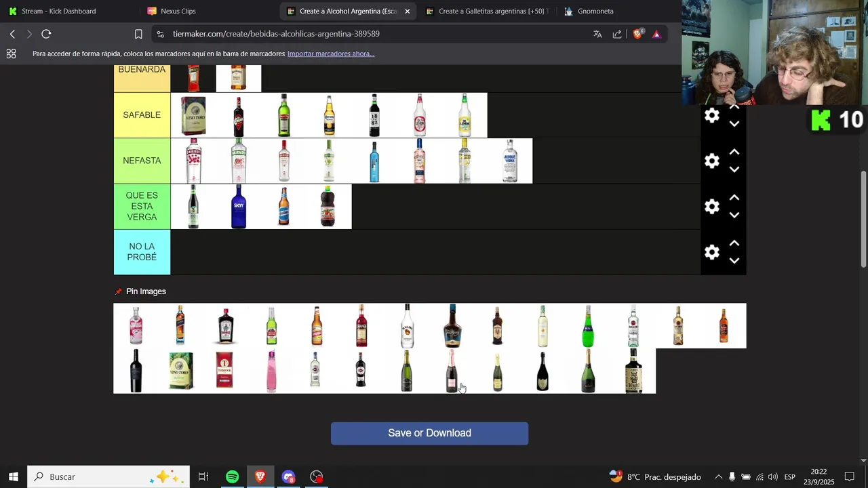Open Task View on the taskbar
The height and width of the screenshot is (488, 868).
pos(203,476)
